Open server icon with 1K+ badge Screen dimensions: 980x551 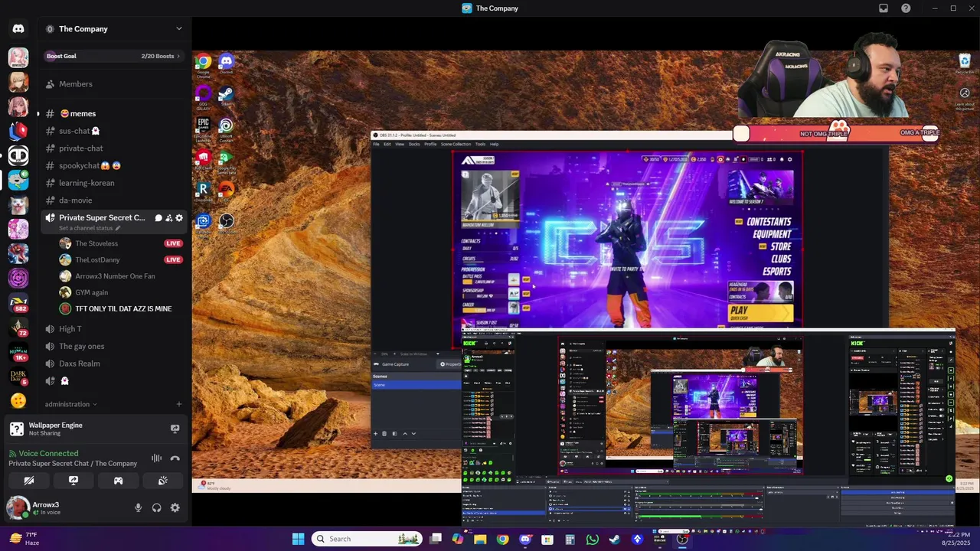click(x=18, y=352)
